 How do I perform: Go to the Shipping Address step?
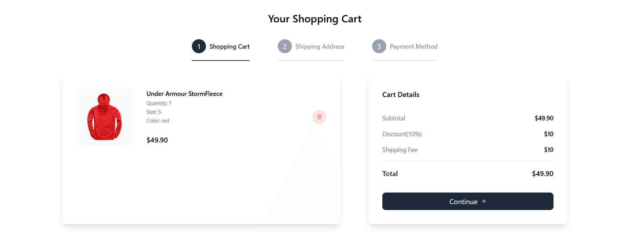[320, 47]
